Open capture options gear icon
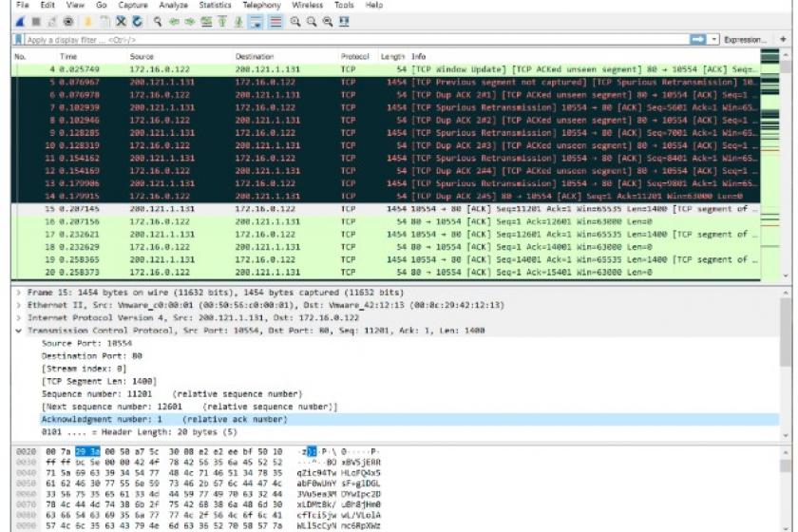798x532 pixels. (68, 22)
